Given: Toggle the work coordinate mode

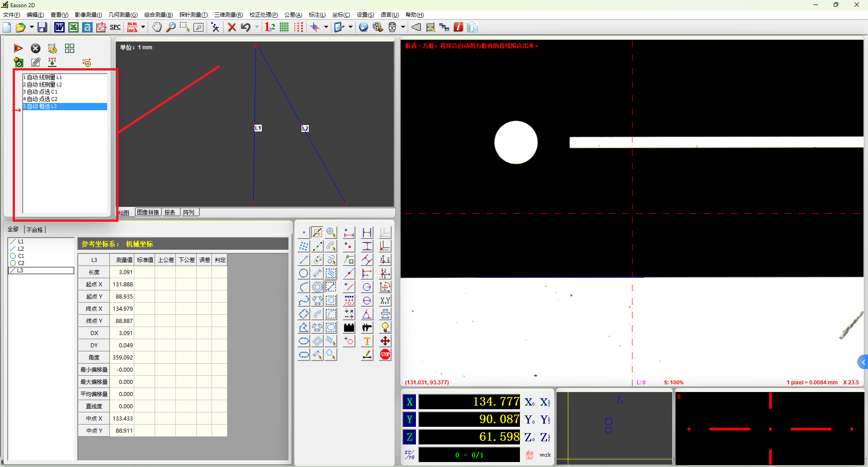Looking at the screenshot, I should 545,455.
